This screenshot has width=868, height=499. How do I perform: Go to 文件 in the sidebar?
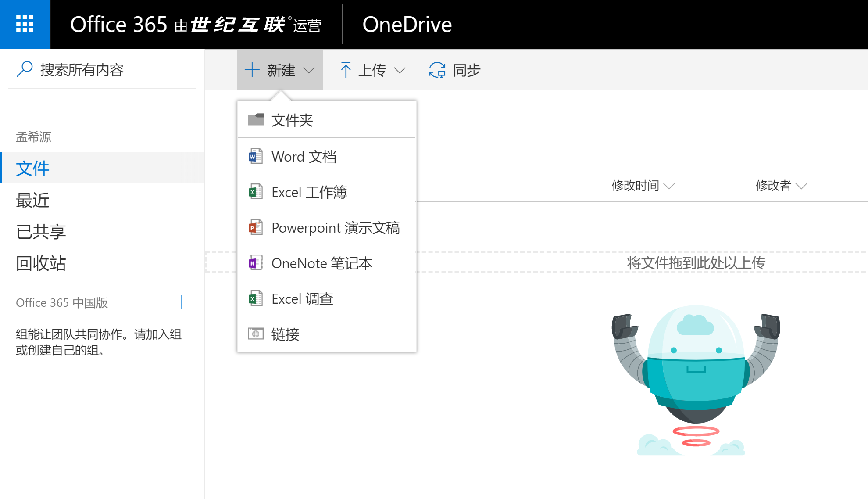[103, 168]
